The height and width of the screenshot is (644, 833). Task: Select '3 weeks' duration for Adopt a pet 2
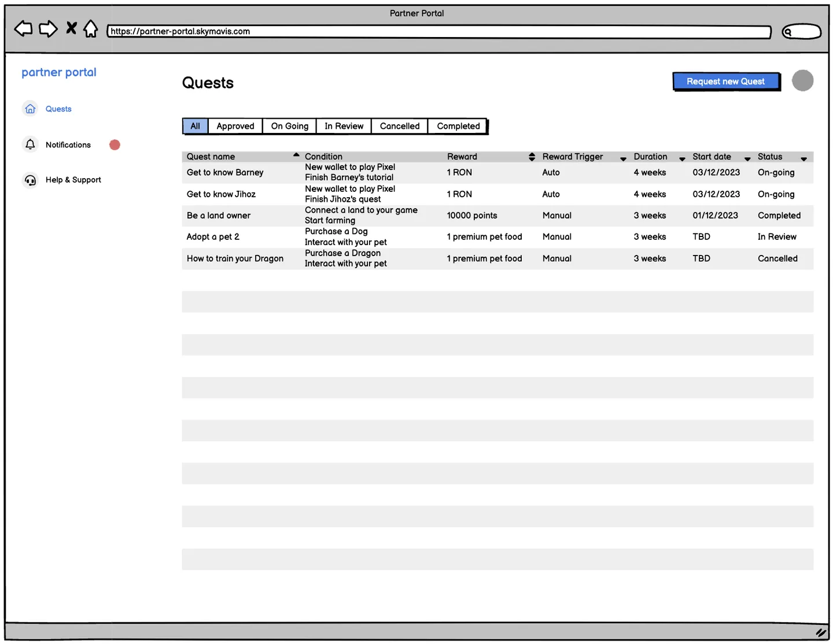click(650, 237)
